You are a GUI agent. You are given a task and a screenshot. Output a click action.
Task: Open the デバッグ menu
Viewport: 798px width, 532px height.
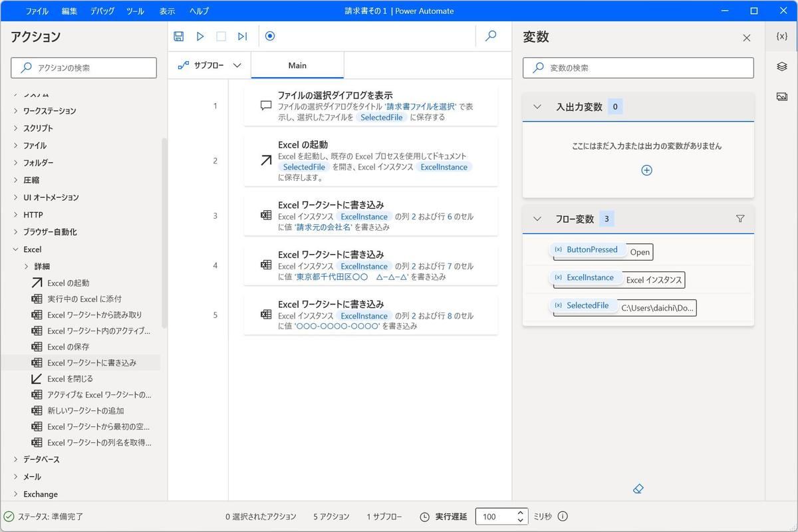click(102, 11)
